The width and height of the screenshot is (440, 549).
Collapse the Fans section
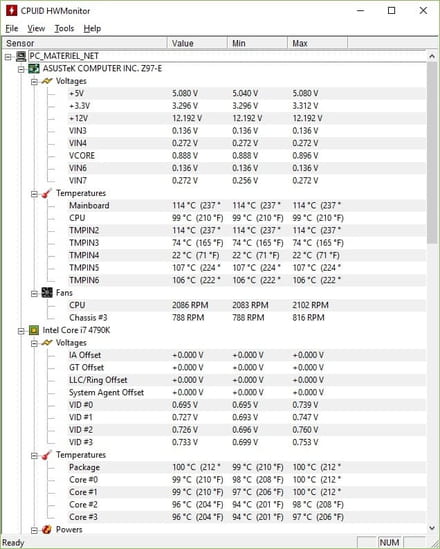click(34, 293)
